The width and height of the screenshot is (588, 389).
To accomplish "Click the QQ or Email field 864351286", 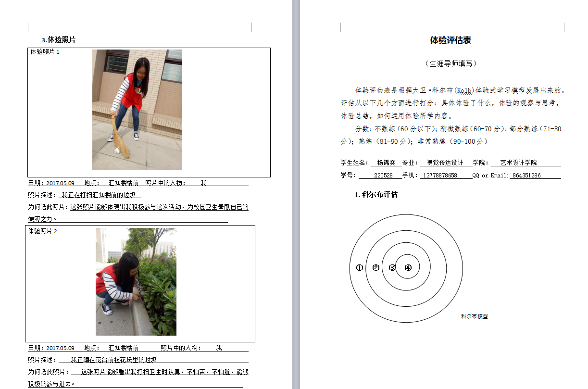I will tap(526, 176).
